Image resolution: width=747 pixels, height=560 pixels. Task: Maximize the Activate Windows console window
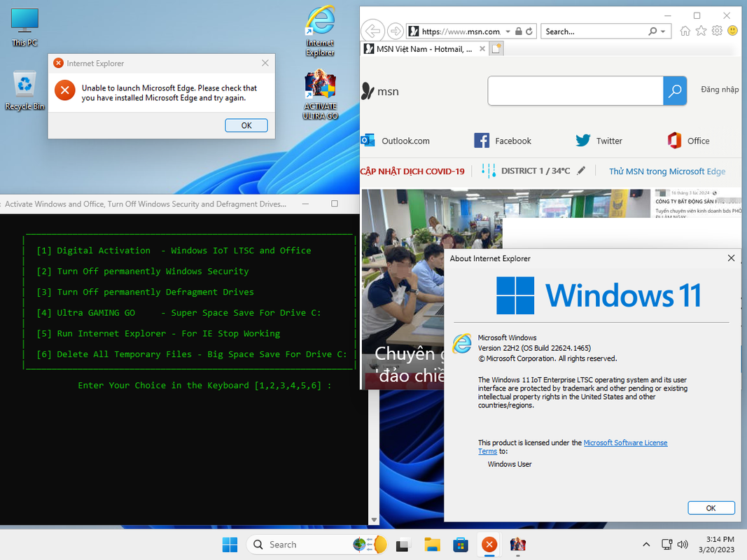(335, 204)
